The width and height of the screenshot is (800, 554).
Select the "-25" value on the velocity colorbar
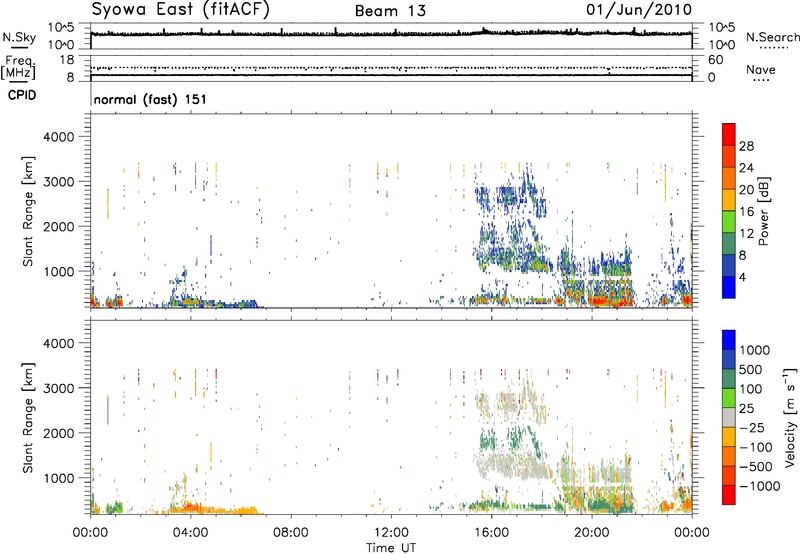[752, 427]
